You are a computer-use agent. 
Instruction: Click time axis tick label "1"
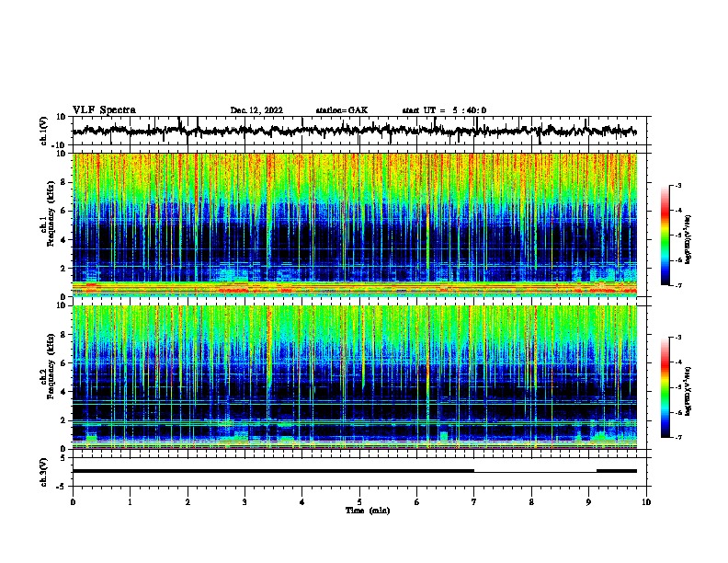point(130,502)
